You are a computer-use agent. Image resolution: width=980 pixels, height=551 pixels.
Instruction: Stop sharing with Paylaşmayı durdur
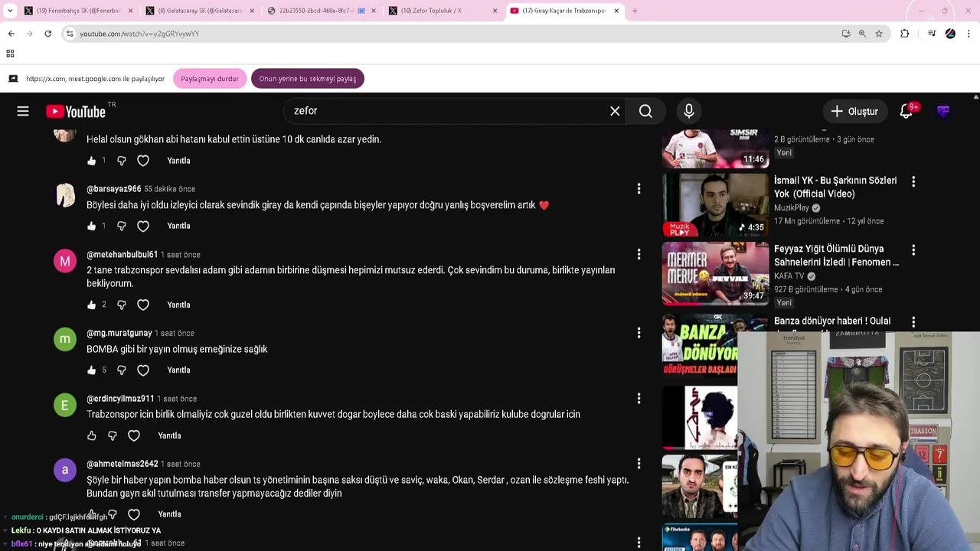210,79
